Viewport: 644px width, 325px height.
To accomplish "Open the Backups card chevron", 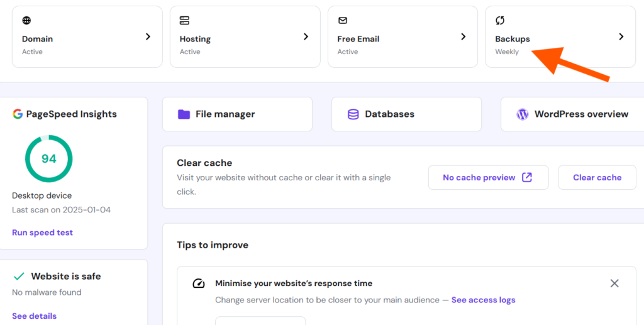I will [621, 36].
